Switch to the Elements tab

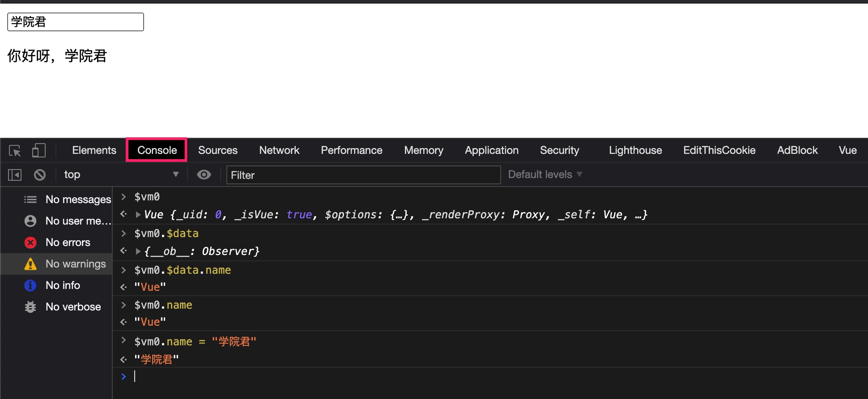(x=94, y=150)
